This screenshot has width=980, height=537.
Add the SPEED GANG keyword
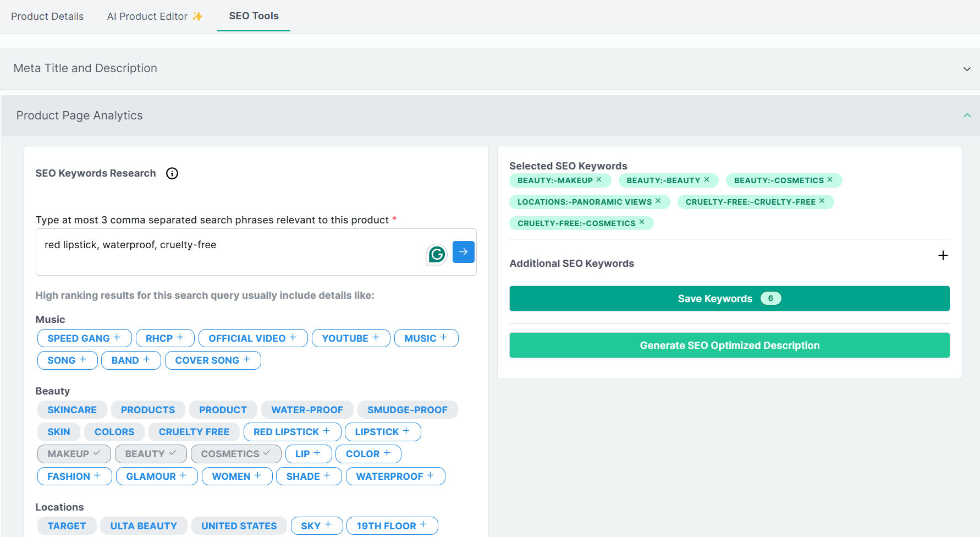pos(84,338)
